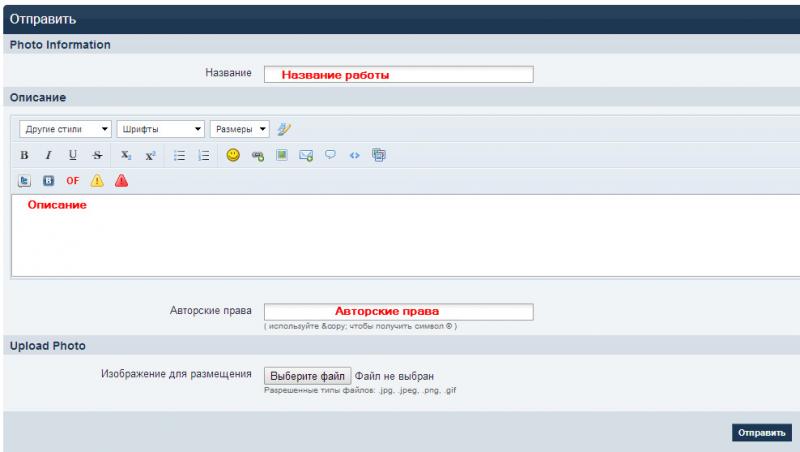
Task: Click the dark Отправить submit button
Action: [762, 433]
